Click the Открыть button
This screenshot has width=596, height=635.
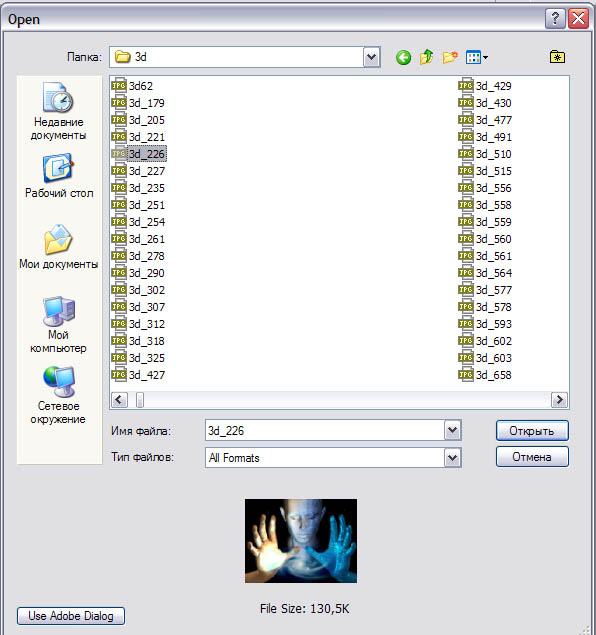click(x=532, y=430)
